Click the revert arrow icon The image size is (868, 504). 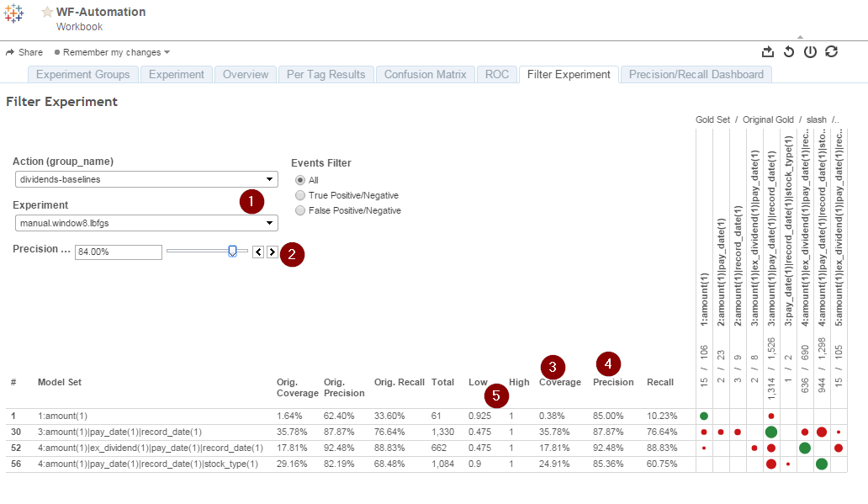click(789, 51)
